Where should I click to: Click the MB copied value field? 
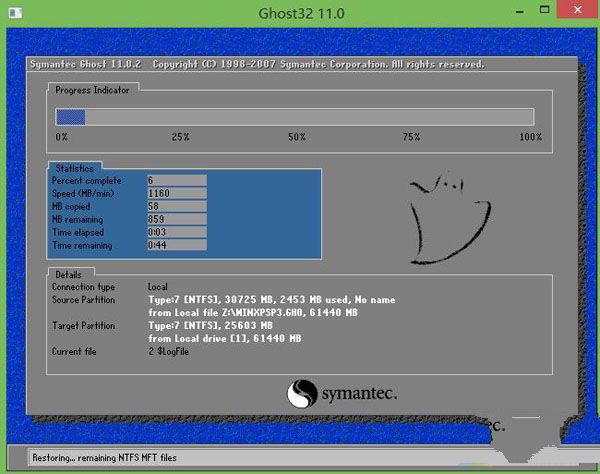pyautogui.click(x=176, y=206)
